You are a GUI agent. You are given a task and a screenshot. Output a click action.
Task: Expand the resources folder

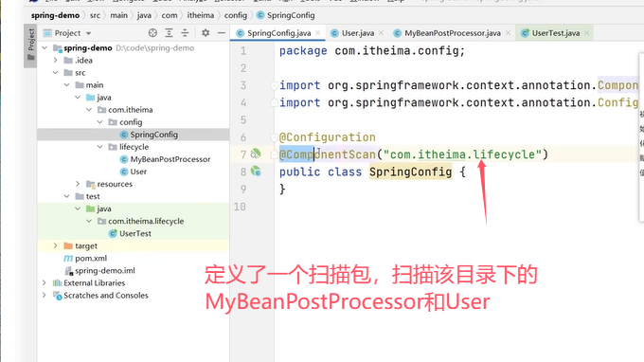(x=78, y=184)
